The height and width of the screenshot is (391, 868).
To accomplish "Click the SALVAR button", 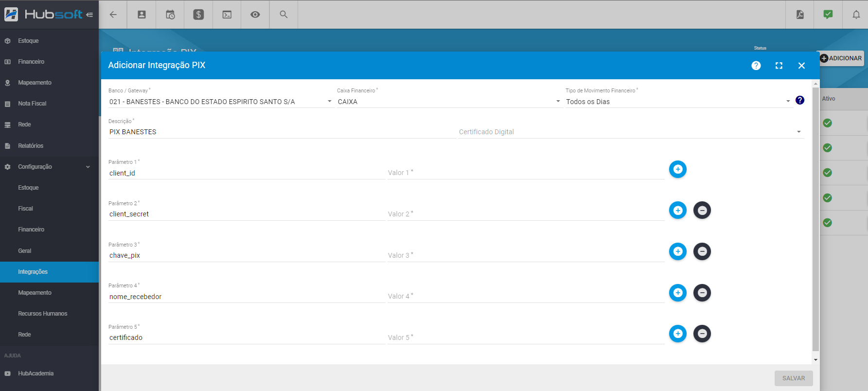I will [x=794, y=378].
